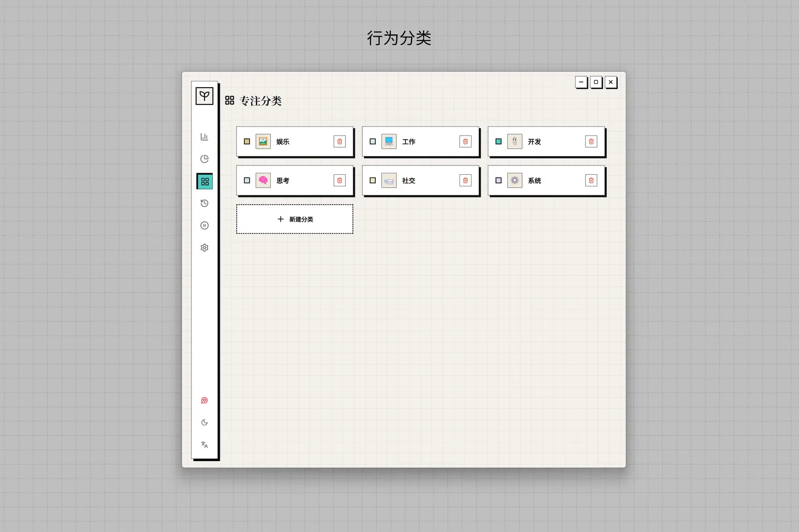Click the 思考 category name
Screen dimensions: 799x532
click(x=283, y=180)
